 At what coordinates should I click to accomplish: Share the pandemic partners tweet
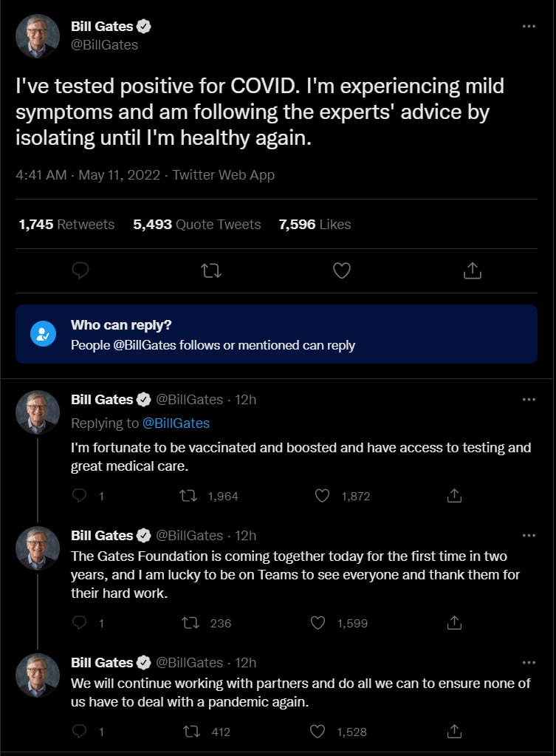tap(455, 732)
